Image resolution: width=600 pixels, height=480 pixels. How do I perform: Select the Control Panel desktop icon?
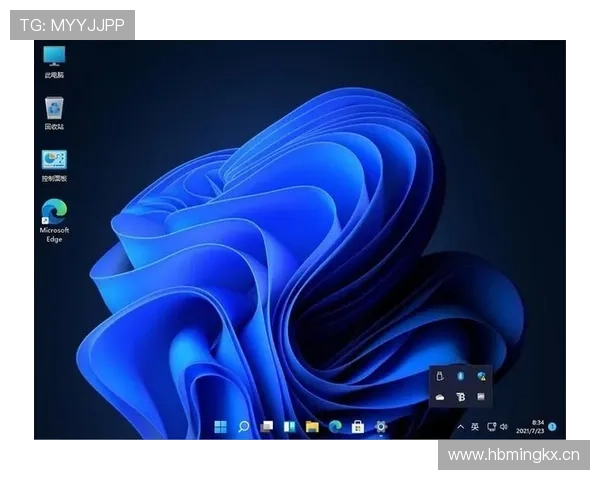click(x=54, y=162)
